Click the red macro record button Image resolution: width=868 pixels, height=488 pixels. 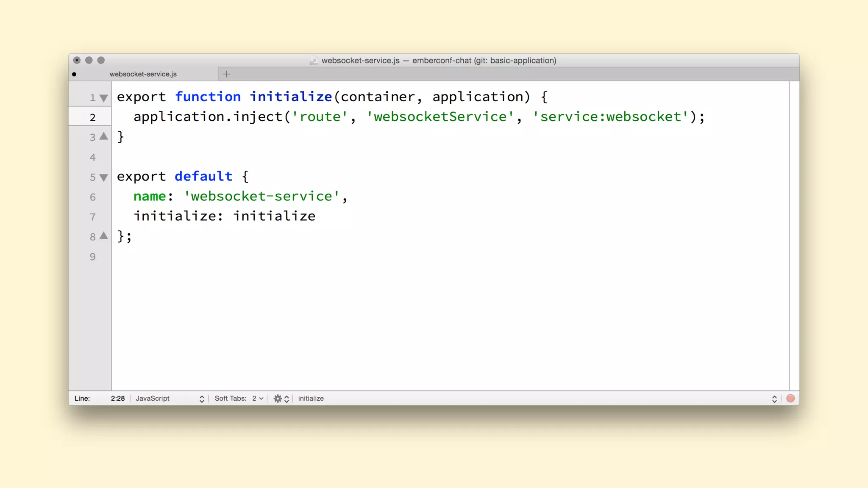(x=790, y=399)
